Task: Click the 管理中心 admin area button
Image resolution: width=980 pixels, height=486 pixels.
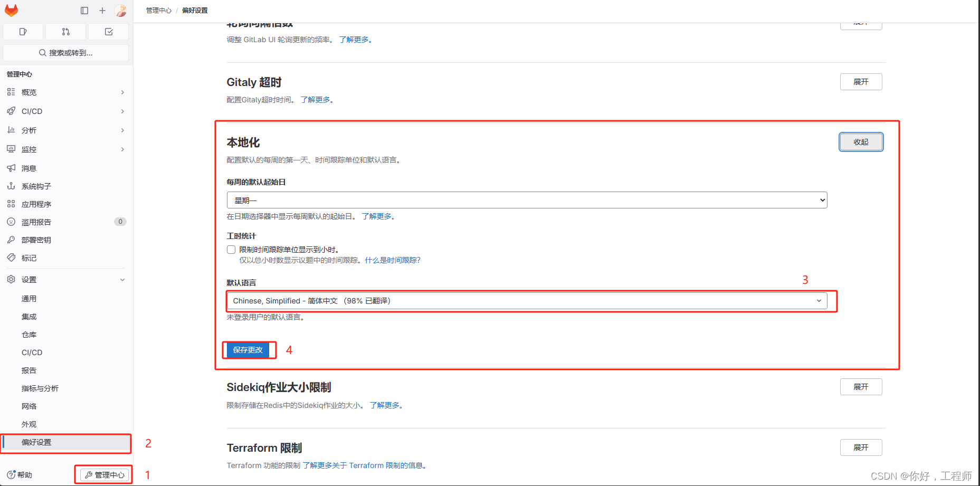Action: pos(104,475)
